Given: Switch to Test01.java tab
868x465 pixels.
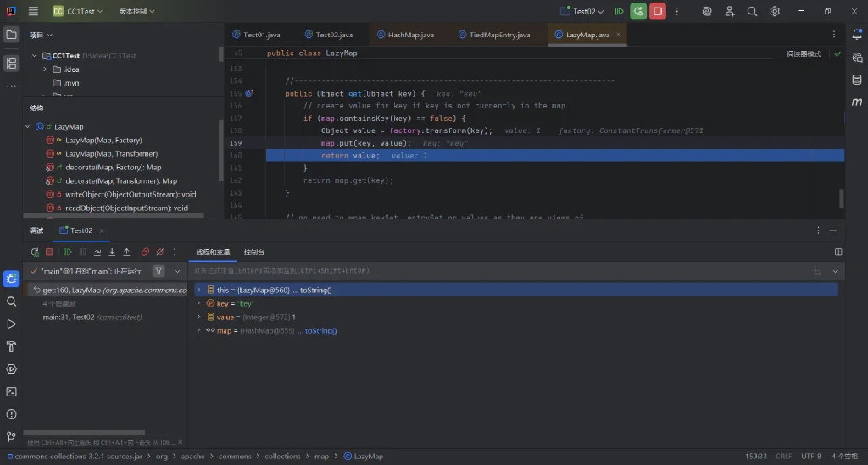Looking at the screenshot, I should [256, 35].
